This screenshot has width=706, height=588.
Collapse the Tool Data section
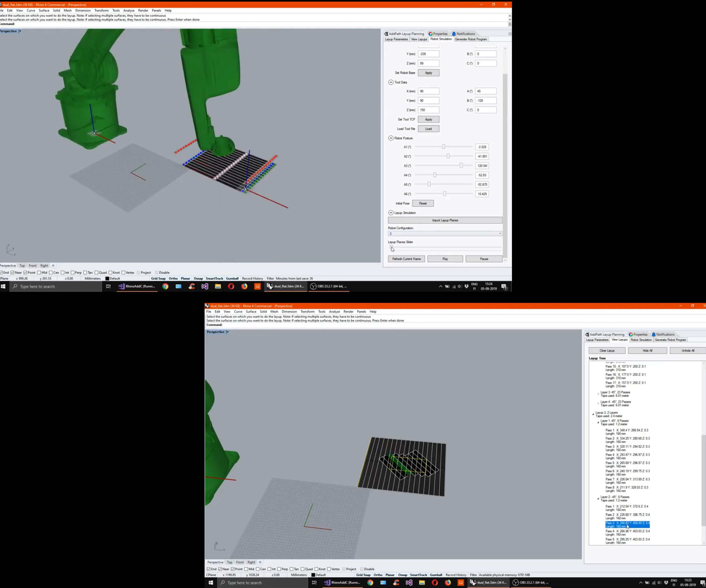[391, 82]
